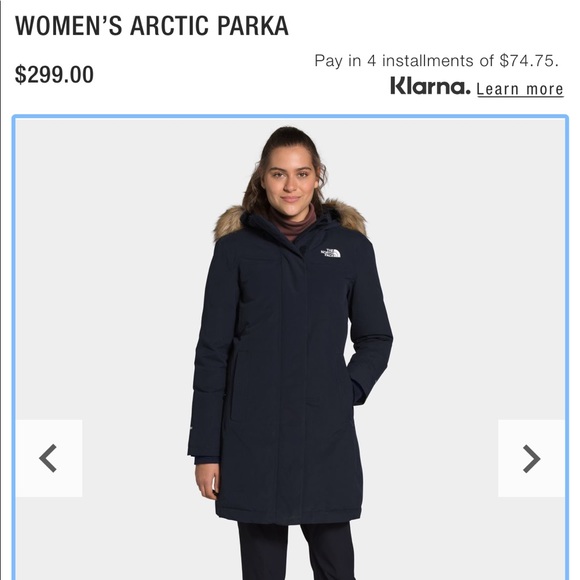Click "Pay in 4 installments" text
The height and width of the screenshot is (580, 580).
point(394,61)
